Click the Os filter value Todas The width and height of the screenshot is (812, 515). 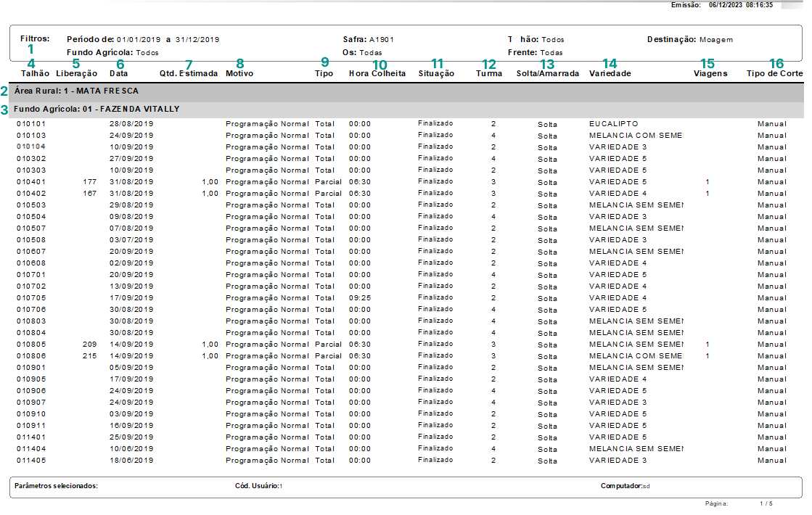coord(371,53)
